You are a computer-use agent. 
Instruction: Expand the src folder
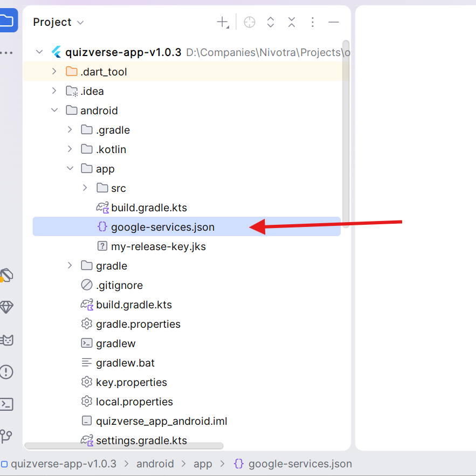[x=85, y=188]
